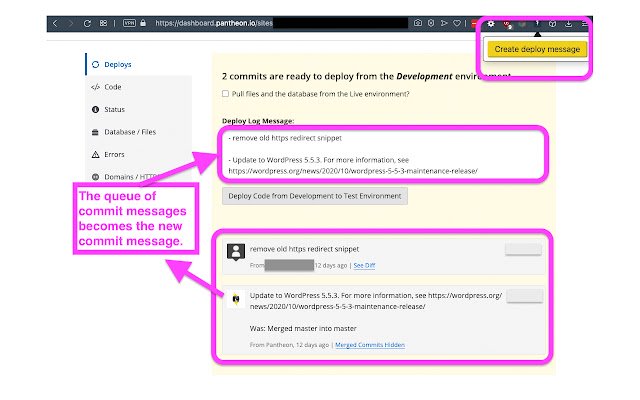This screenshot has width=640, height=400.
Task: Open the shield ad blocker icon
Action: 431,23
